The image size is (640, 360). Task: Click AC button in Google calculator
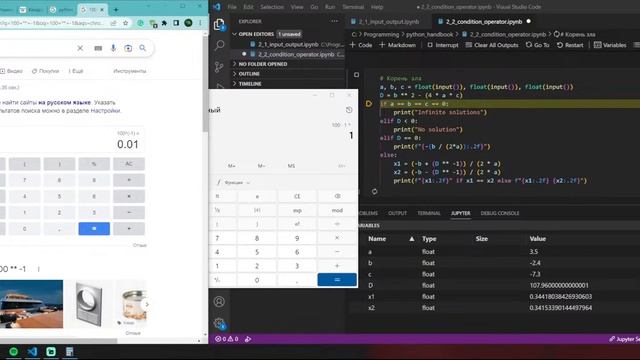pos(129,164)
